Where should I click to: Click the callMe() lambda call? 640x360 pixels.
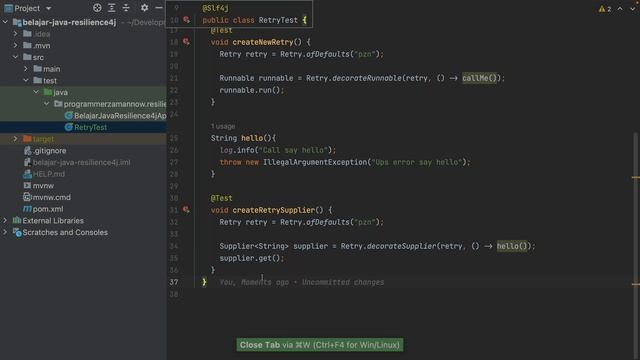[481, 78]
